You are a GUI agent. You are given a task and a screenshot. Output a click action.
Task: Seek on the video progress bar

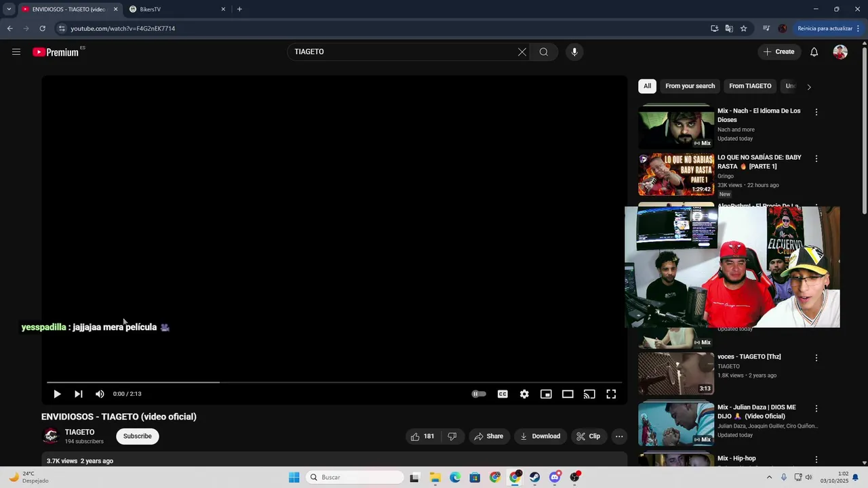pos(334,382)
